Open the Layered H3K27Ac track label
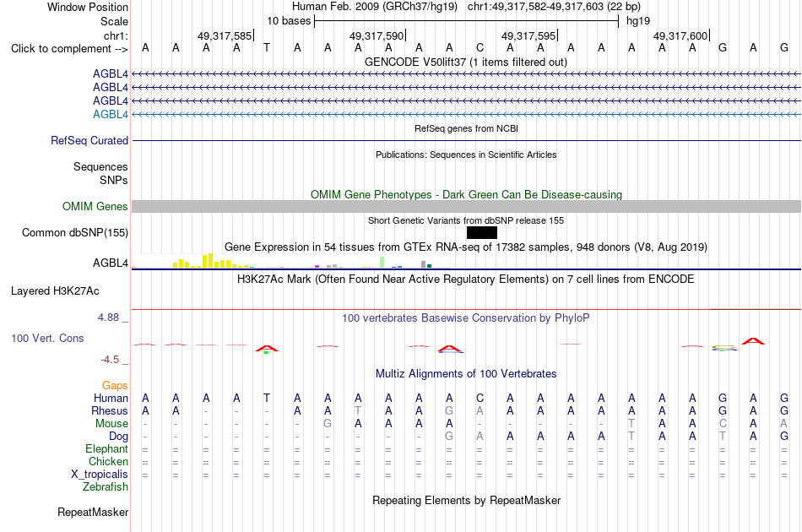Screen dimensions: 802x532 coord(55,291)
